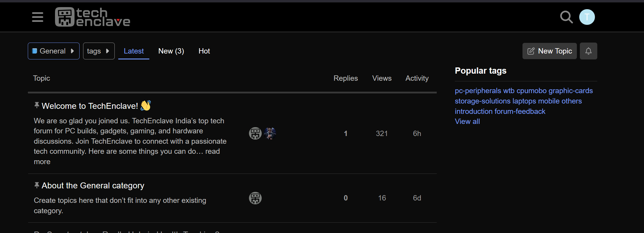The width and height of the screenshot is (644, 233).
Task: Open the pc-peripherals tag
Action: [x=478, y=91]
